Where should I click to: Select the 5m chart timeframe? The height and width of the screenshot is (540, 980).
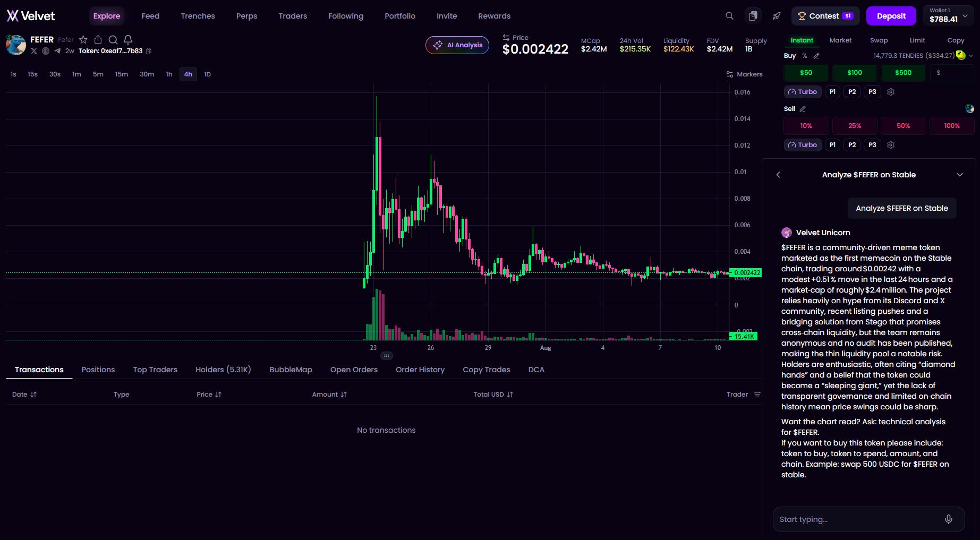(x=98, y=74)
